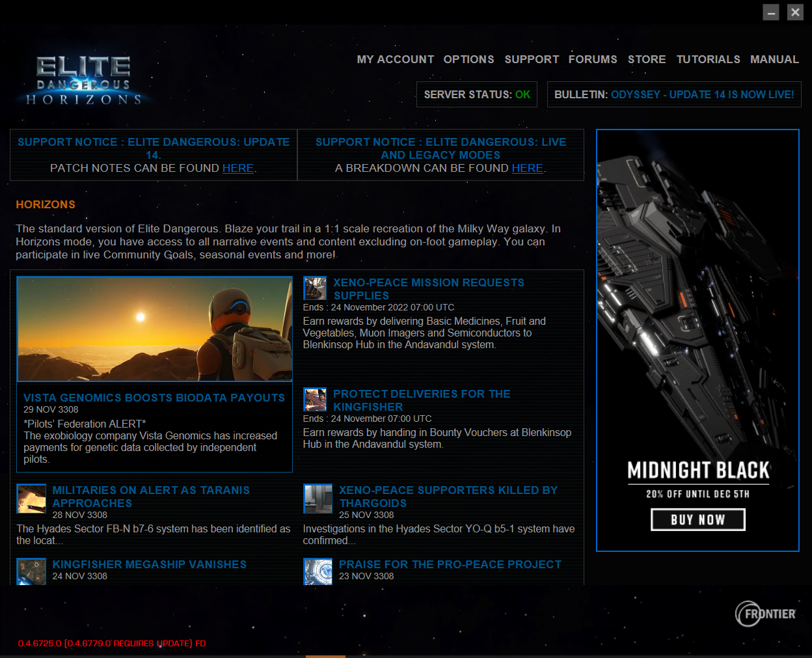Click the Frontier logo
This screenshot has width=812, height=658.
766,614
